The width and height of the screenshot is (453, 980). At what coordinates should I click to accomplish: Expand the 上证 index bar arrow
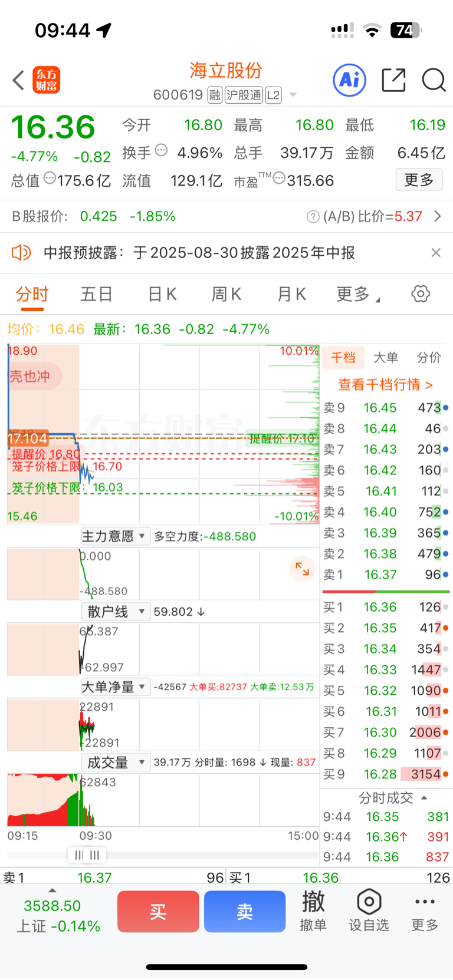pos(52,890)
